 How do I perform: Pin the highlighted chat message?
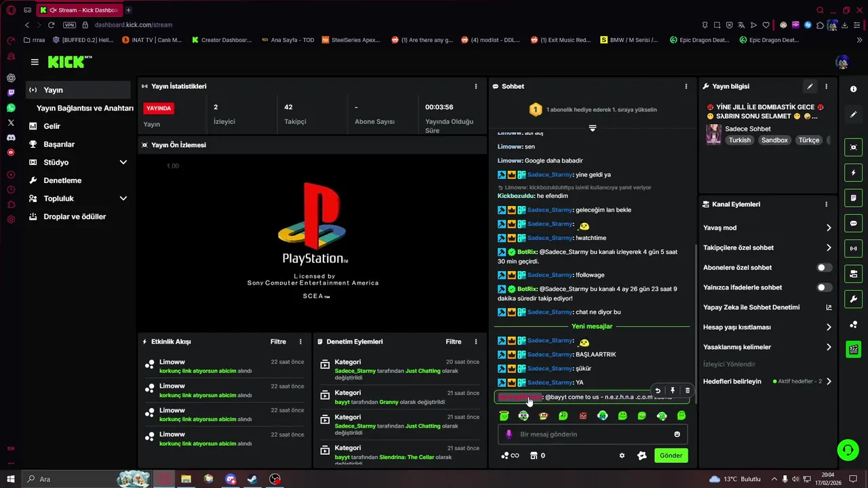(672, 390)
